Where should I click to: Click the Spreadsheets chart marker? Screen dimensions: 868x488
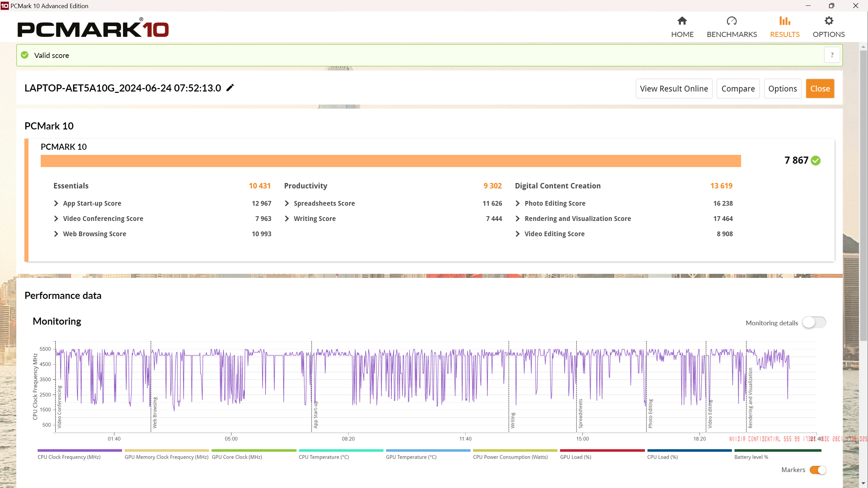coord(580,413)
